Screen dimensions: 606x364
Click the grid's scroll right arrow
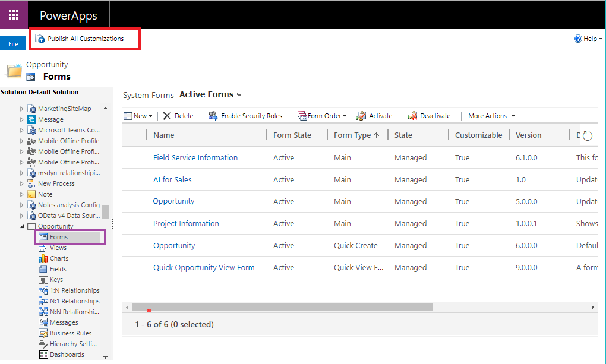pyautogui.click(x=592, y=308)
